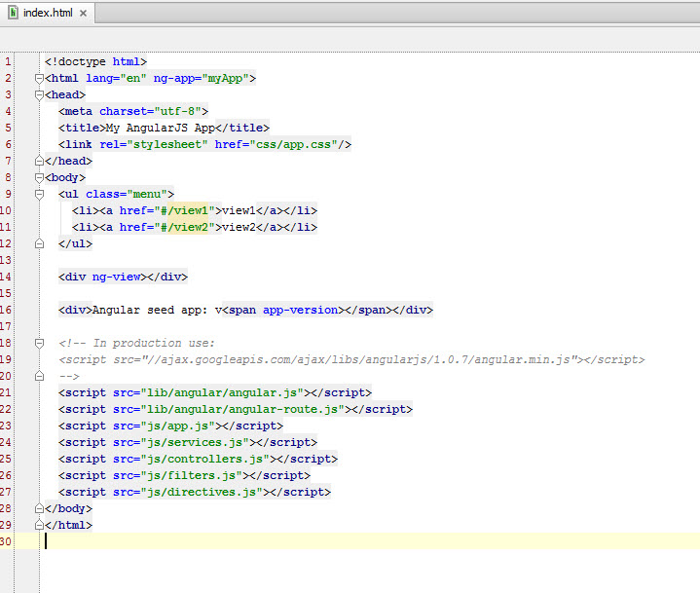Click line number 5 in gutter
This screenshot has width=700, height=593.
pyautogui.click(x=8, y=128)
